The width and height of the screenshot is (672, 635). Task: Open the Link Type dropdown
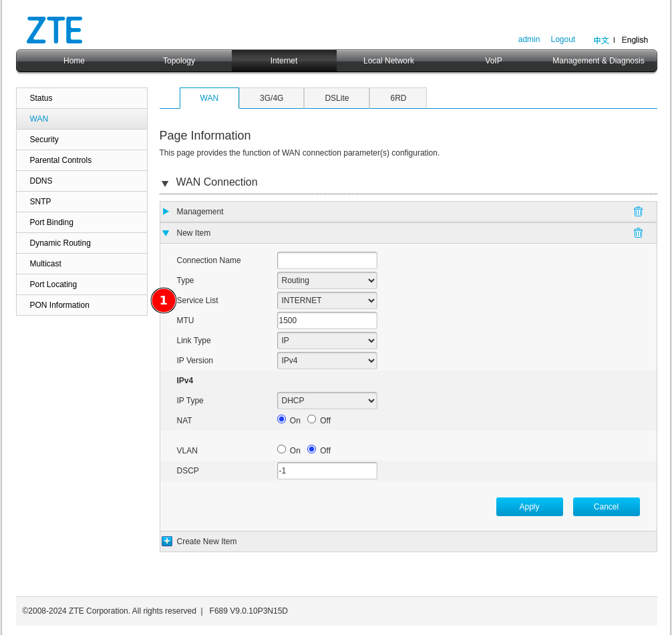pos(327,341)
